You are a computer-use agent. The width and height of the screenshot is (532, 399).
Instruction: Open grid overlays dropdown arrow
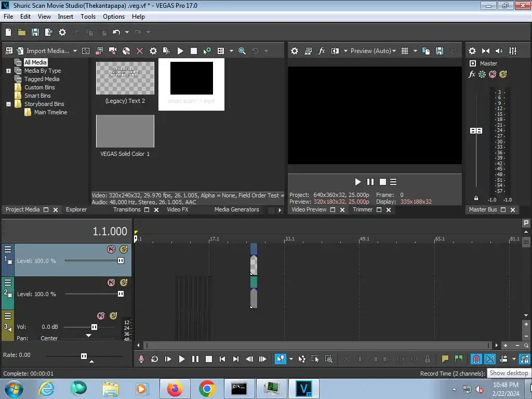(415, 51)
